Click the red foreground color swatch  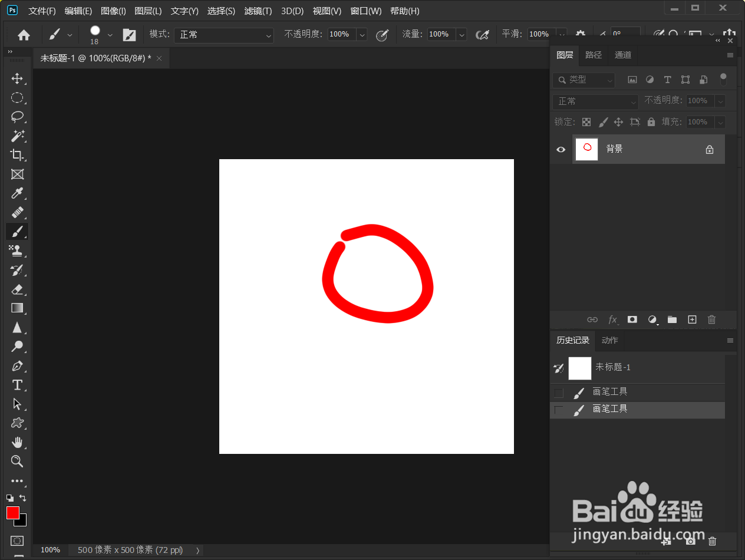click(12, 512)
